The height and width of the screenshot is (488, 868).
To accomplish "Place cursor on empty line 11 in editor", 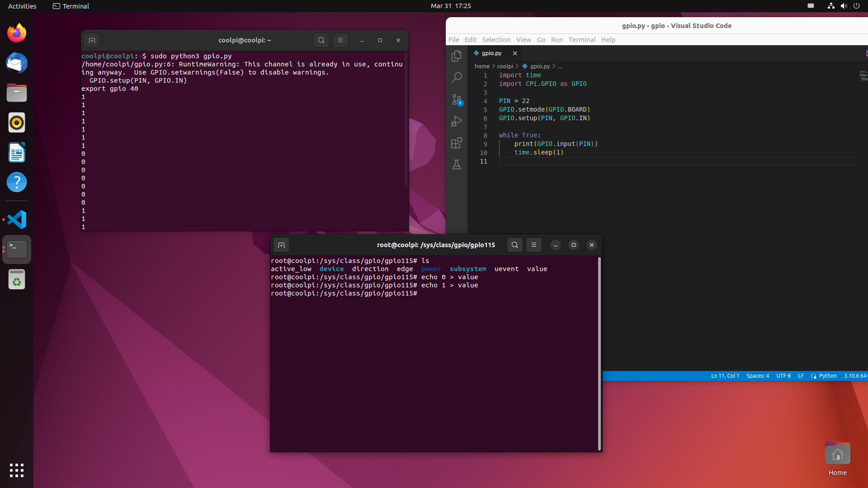I will coord(677,161).
